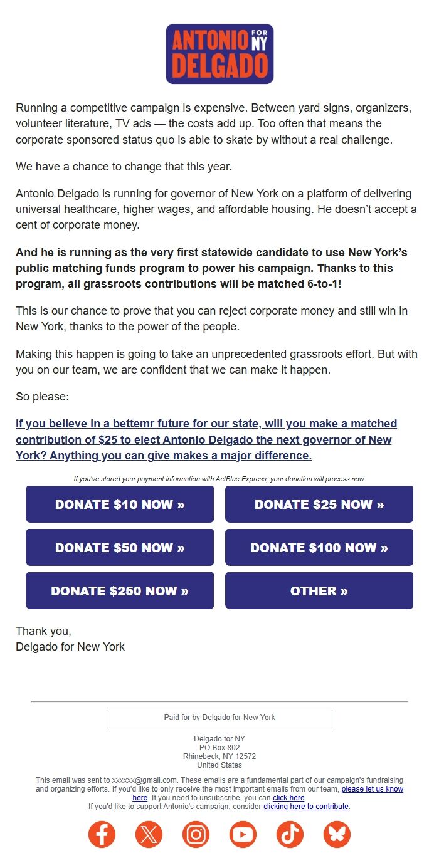
Task: Click the 'Paid for by Delgado for New York' box
Action: point(219,717)
